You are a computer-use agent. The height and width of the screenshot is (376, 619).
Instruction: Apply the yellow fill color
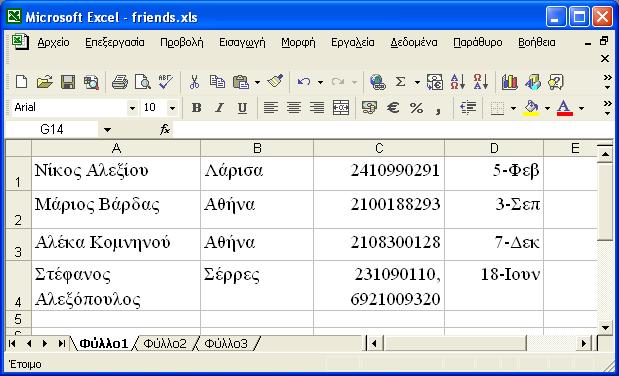(x=531, y=108)
